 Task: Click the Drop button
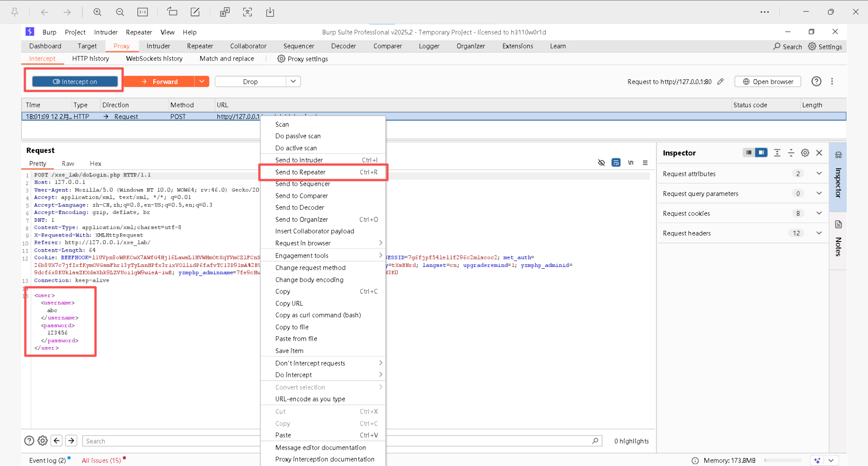(250, 81)
